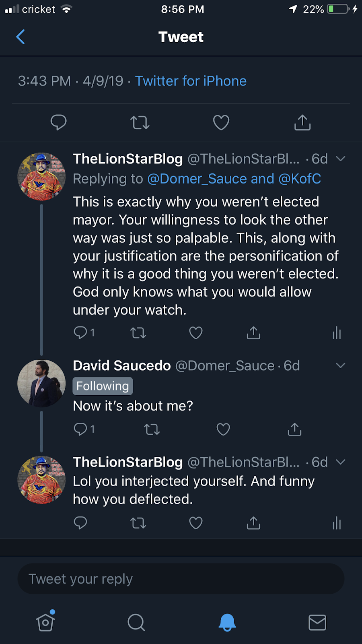362x644 pixels.
Task: Open Messages envelope in bottom bar
Action: coord(317,622)
